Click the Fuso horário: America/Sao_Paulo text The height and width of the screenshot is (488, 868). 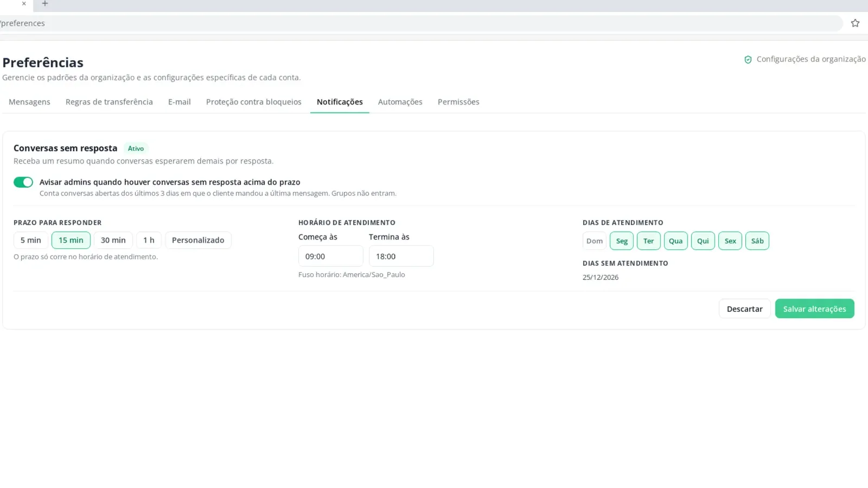click(352, 274)
